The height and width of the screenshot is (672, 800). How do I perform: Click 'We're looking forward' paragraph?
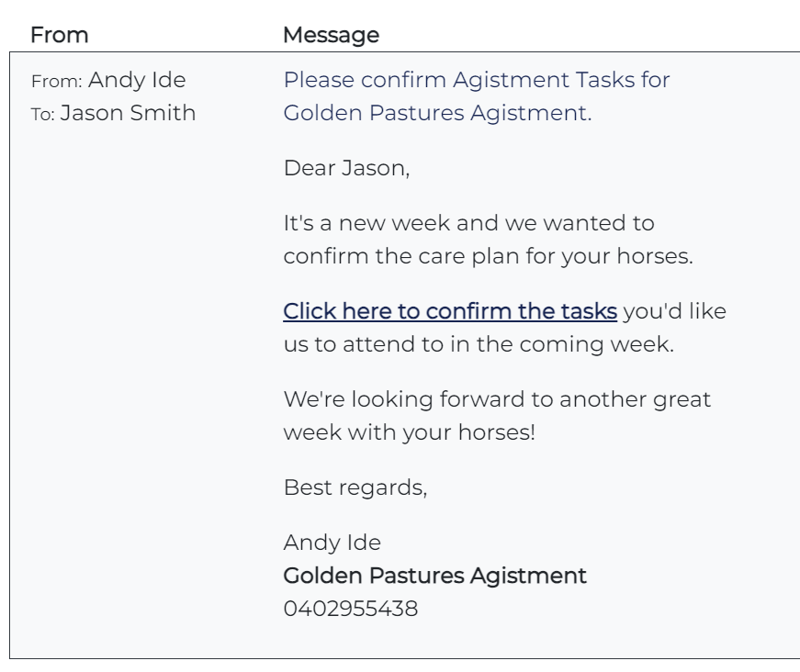coord(497,416)
